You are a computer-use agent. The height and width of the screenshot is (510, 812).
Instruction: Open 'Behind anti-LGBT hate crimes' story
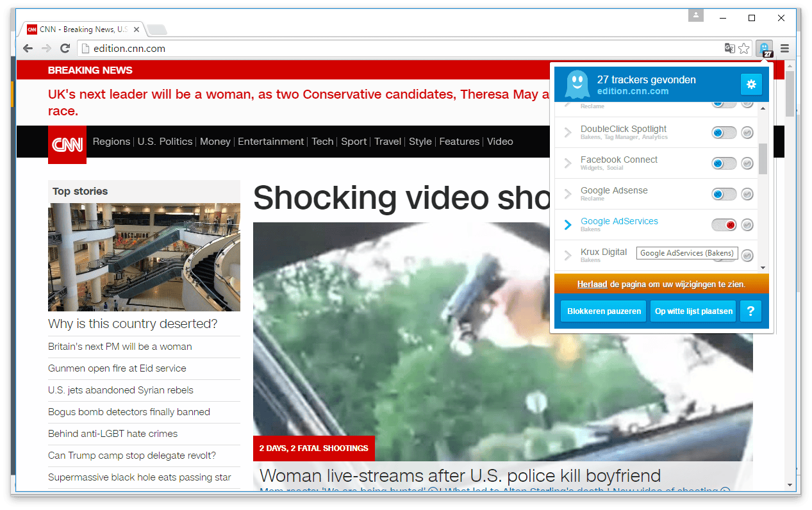(113, 434)
